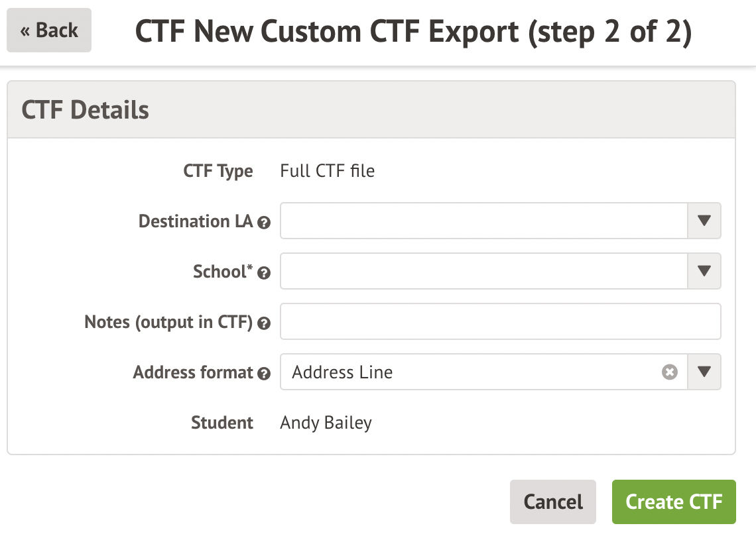Clear the Address Line selection
Image resolution: width=756 pixels, height=542 pixels.
[670, 372]
